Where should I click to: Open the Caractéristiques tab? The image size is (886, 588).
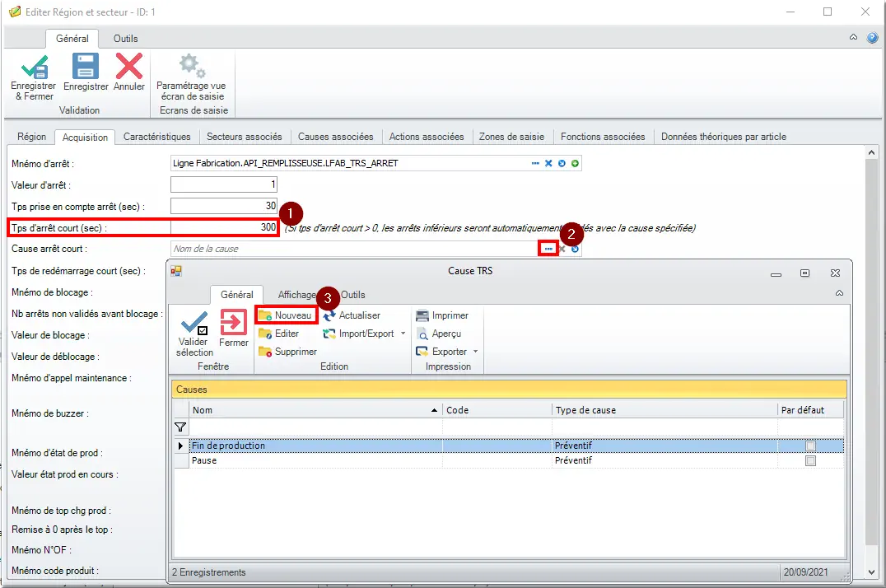click(x=157, y=137)
